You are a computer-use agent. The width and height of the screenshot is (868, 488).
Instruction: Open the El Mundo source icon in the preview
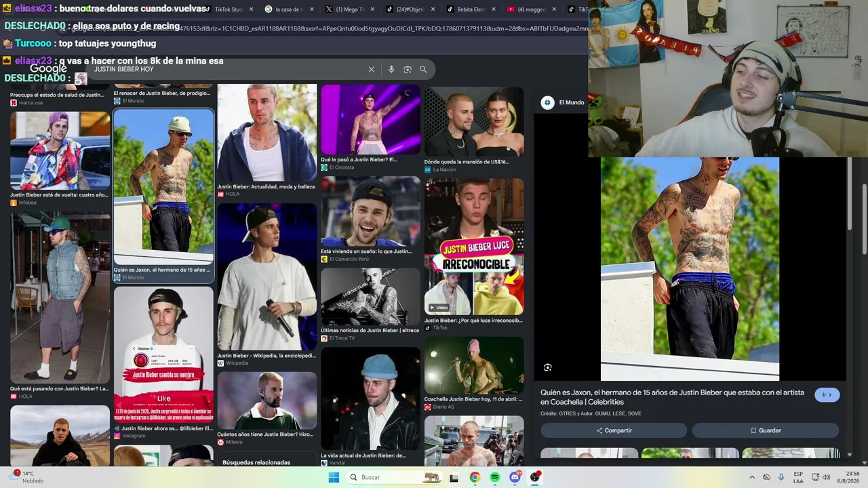pyautogui.click(x=547, y=102)
